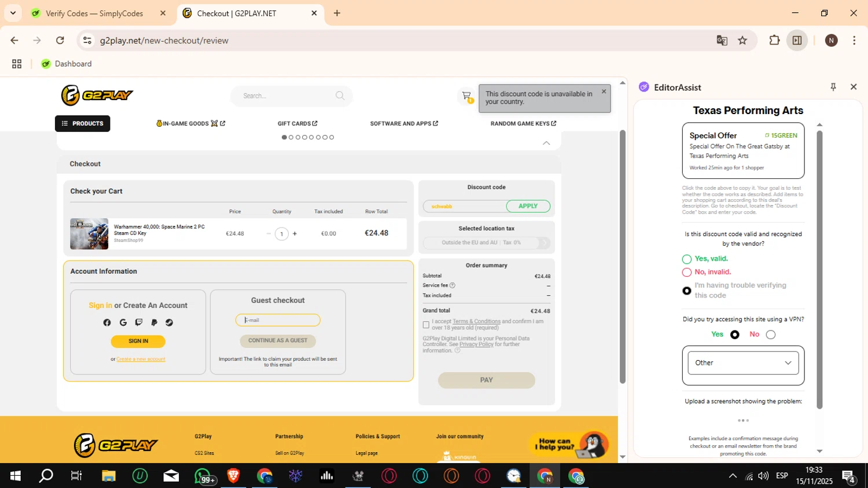Open the apps grid in bookmarks bar
Image resolution: width=868 pixels, height=488 pixels.
click(17, 64)
